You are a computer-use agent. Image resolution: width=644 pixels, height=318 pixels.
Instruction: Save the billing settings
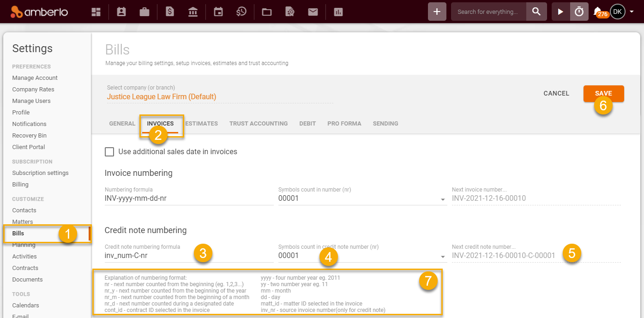click(x=603, y=93)
